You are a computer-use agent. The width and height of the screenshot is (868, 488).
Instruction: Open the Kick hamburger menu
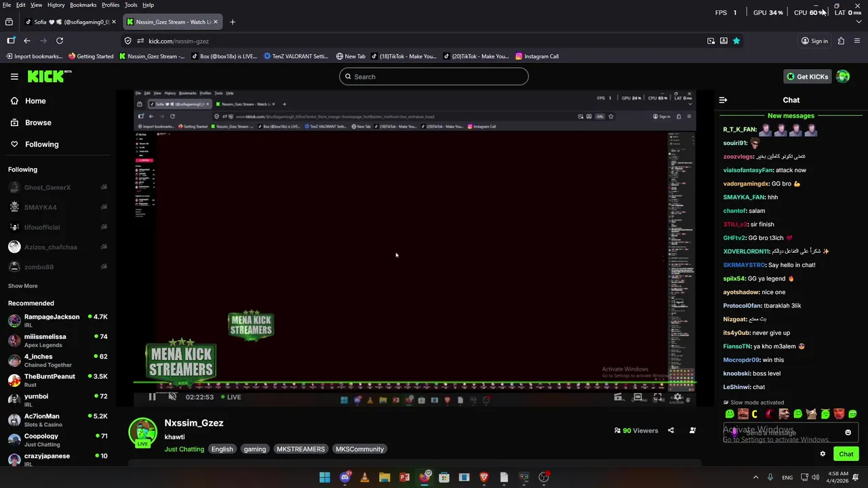click(14, 77)
